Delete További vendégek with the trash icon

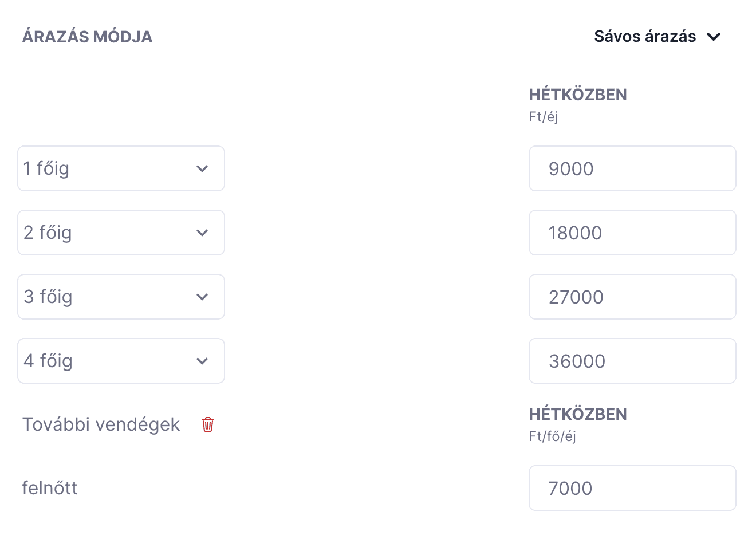(x=208, y=424)
